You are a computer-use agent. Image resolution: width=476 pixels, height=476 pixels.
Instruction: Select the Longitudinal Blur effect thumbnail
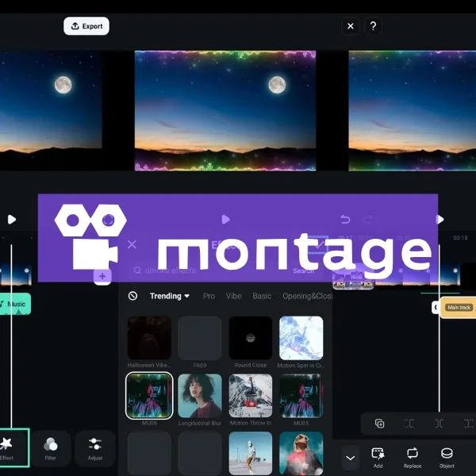coord(200,396)
